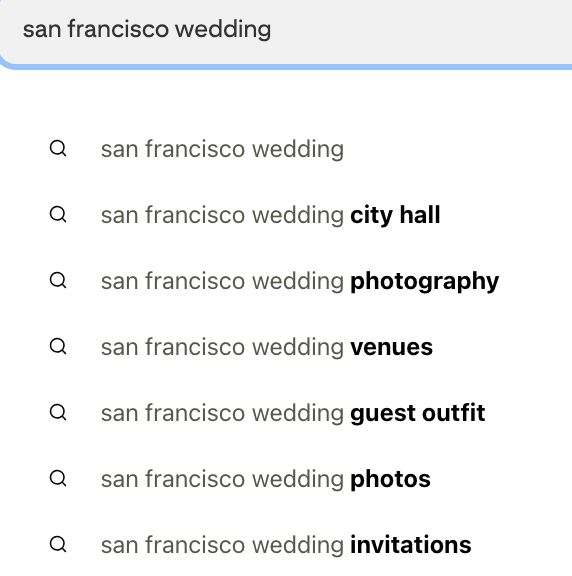This screenshot has height=576, width=572.
Task: Select "san francisco wedding invitations" suggestion
Action: point(286,544)
